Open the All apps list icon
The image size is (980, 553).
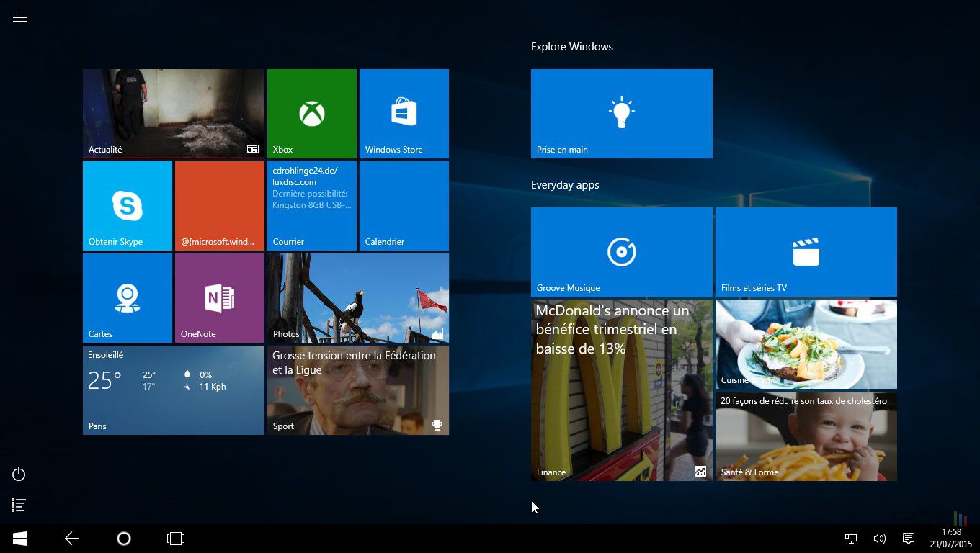pyautogui.click(x=19, y=505)
